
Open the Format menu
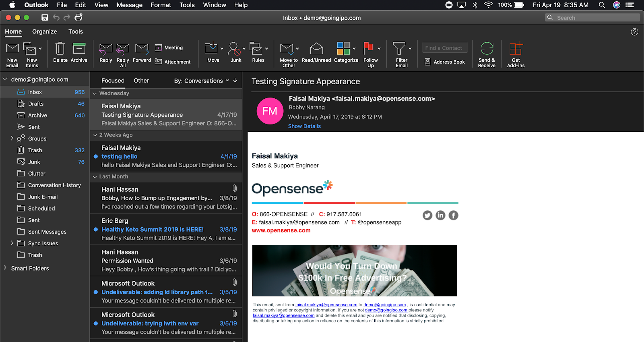tap(161, 5)
